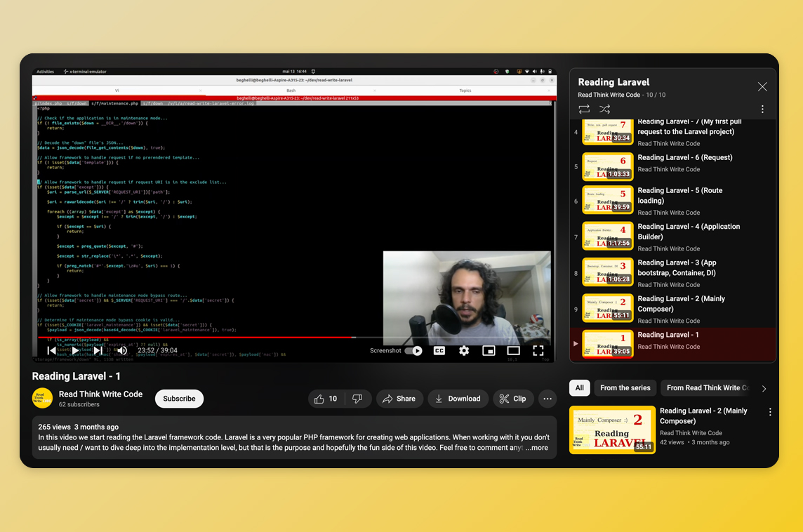Skip to previous video in playlist
This screenshot has width=803, height=532.
[x=52, y=351]
